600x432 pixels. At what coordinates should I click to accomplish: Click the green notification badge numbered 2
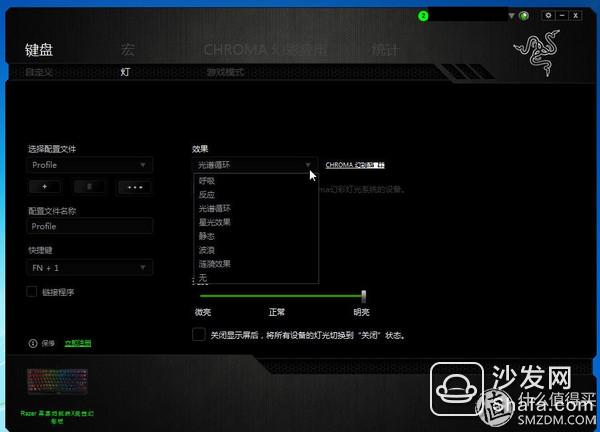click(x=423, y=16)
